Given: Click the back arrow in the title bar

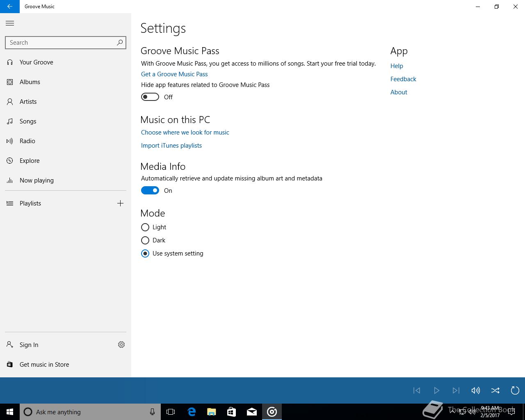Looking at the screenshot, I should (x=10, y=7).
